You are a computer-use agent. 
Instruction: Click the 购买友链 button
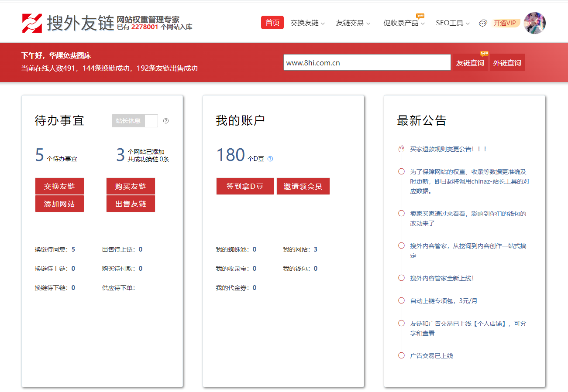click(x=131, y=186)
